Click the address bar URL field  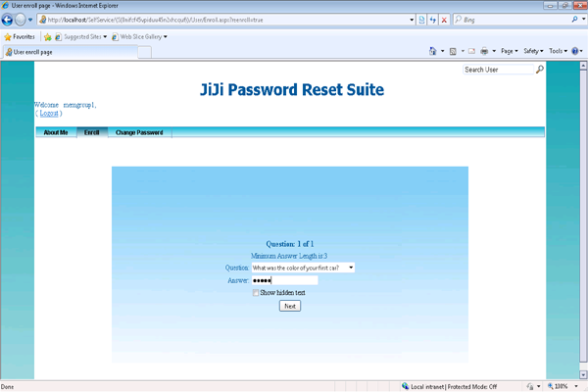click(223, 20)
